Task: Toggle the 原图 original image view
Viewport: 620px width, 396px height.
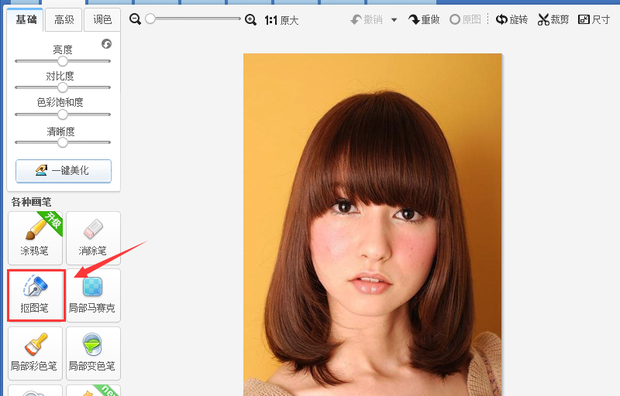Action: 465,19
